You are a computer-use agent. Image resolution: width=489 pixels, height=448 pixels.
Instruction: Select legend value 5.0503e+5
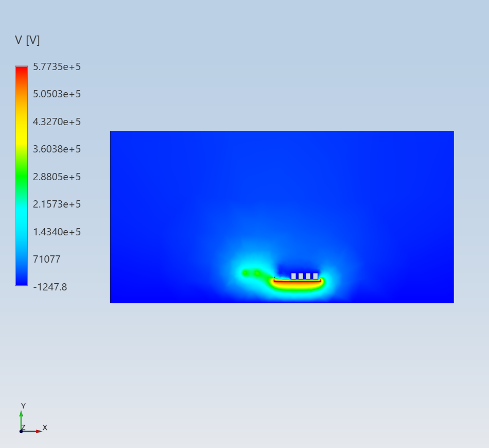pos(57,94)
